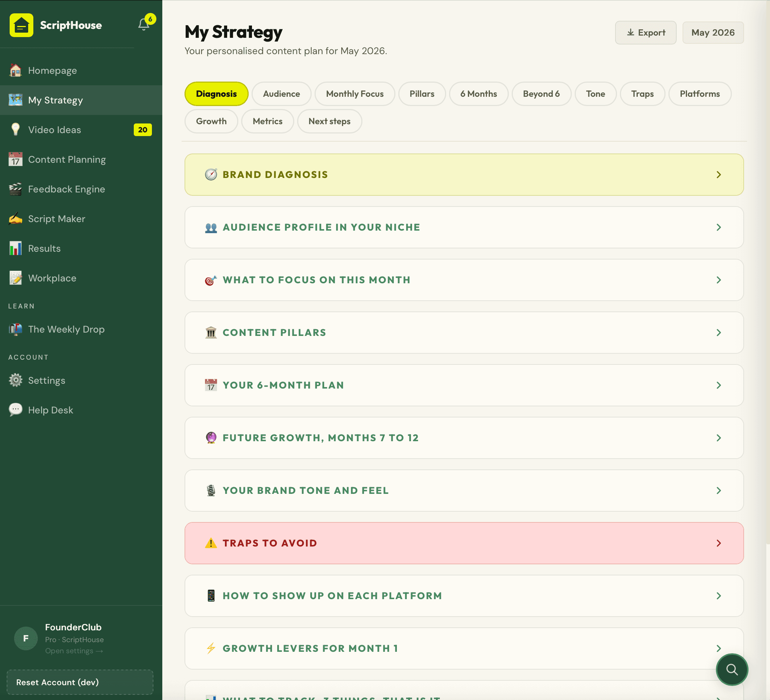The width and height of the screenshot is (770, 700).
Task: Click the Content Pillars building icon
Action: pyautogui.click(x=211, y=333)
